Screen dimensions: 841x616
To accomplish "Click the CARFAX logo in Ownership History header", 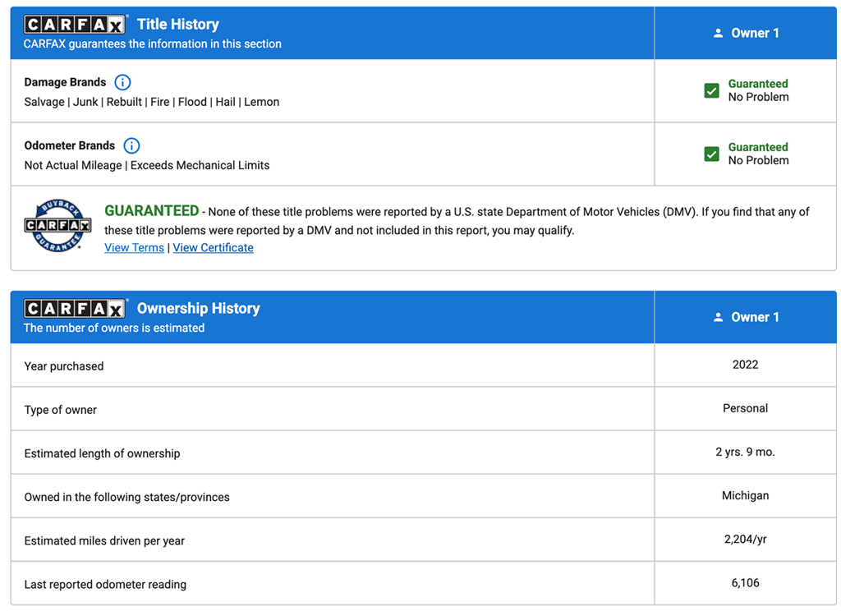I will click(x=76, y=309).
